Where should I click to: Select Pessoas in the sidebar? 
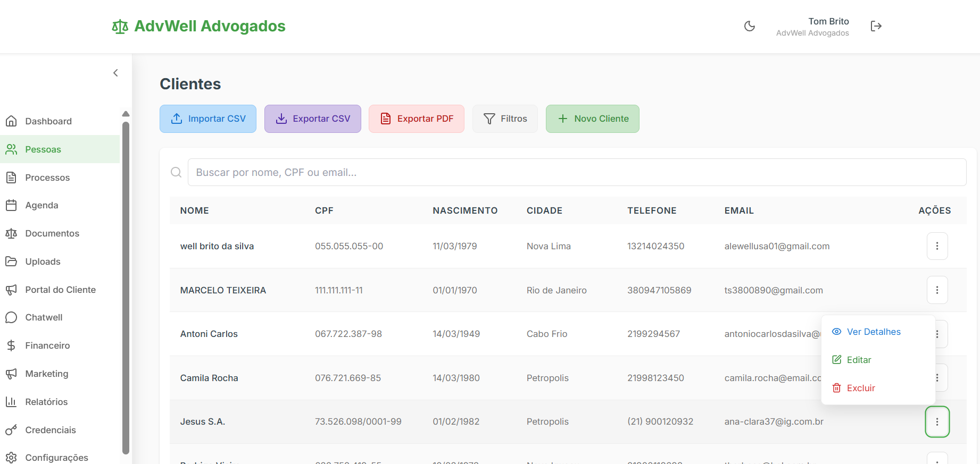pos(60,149)
